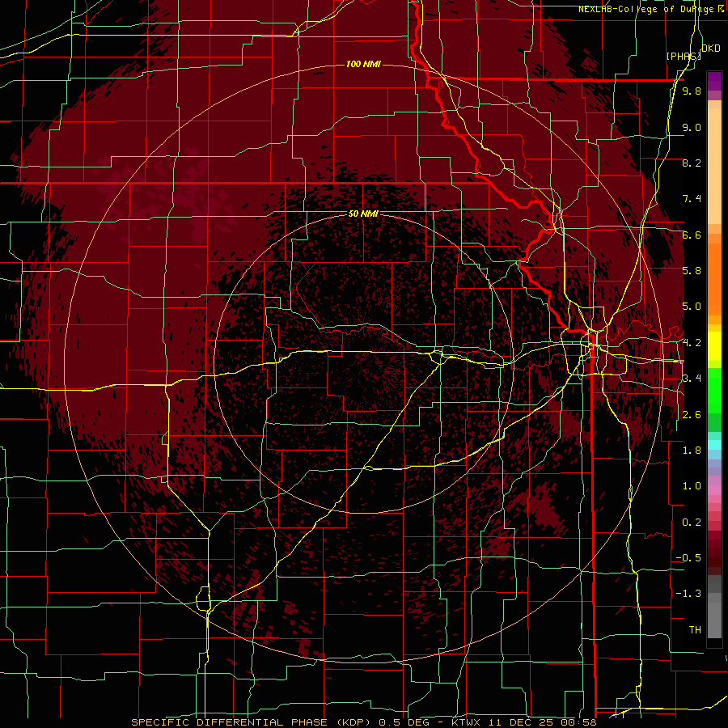Screen dimensions: 728x728
Task: Click the "SPECIFIC DIFFERENTIAL PHASE (KDP)" caption text
Action: (x=252, y=722)
